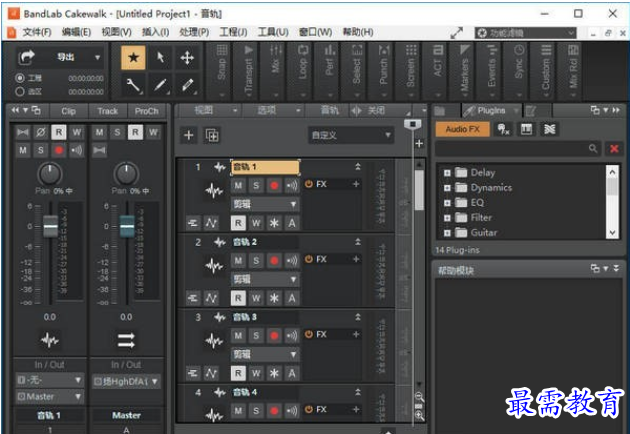Open the Insert (插入) menu

[x=155, y=32]
